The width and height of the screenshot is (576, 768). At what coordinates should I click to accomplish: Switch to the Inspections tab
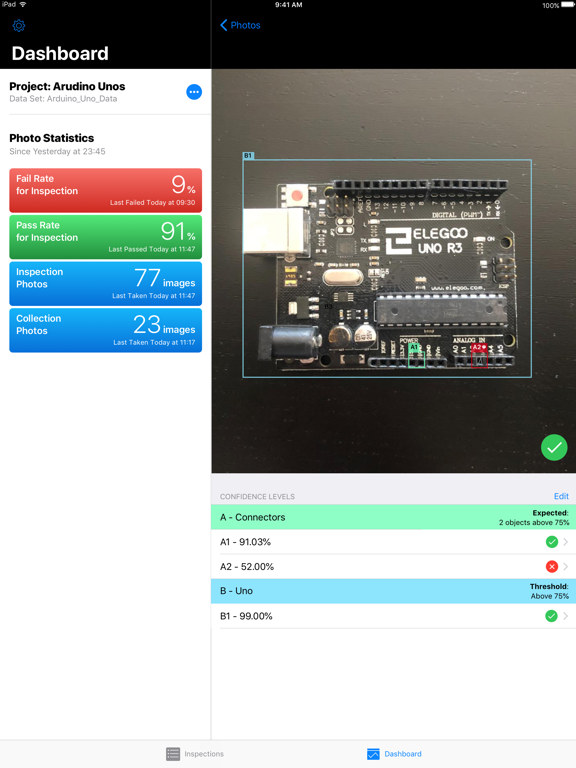coord(195,754)
